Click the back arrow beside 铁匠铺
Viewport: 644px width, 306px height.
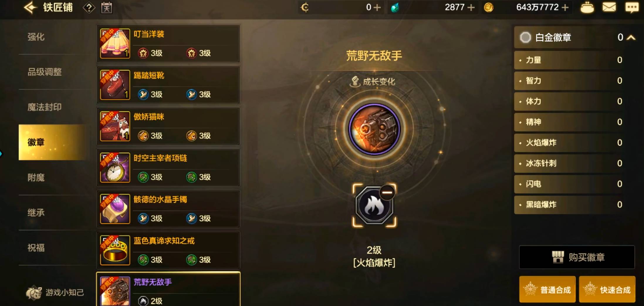tap(30, 8)
